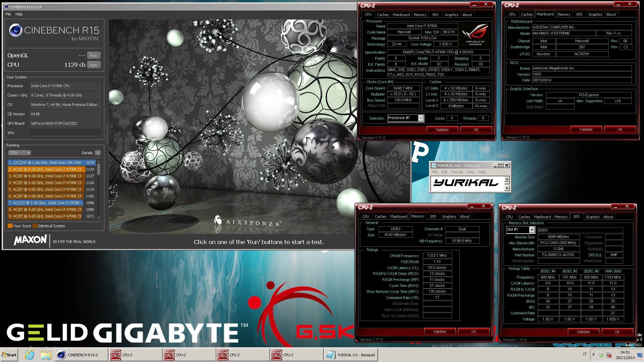The width and height of the screenshot is (644, 362).
Task: Click the Details arrow button in the Ranking panel
Action: pyautogui.click(x=98, y=153)
